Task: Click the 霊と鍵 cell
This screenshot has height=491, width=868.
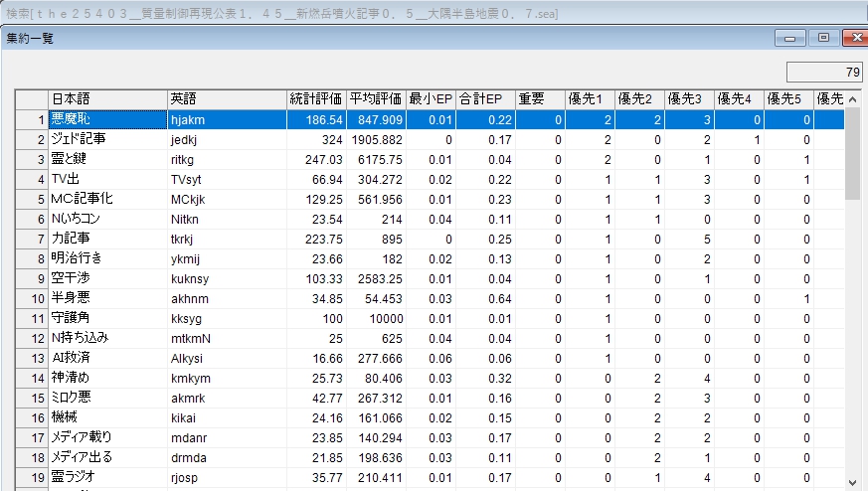Action: (x=107, y=159)
